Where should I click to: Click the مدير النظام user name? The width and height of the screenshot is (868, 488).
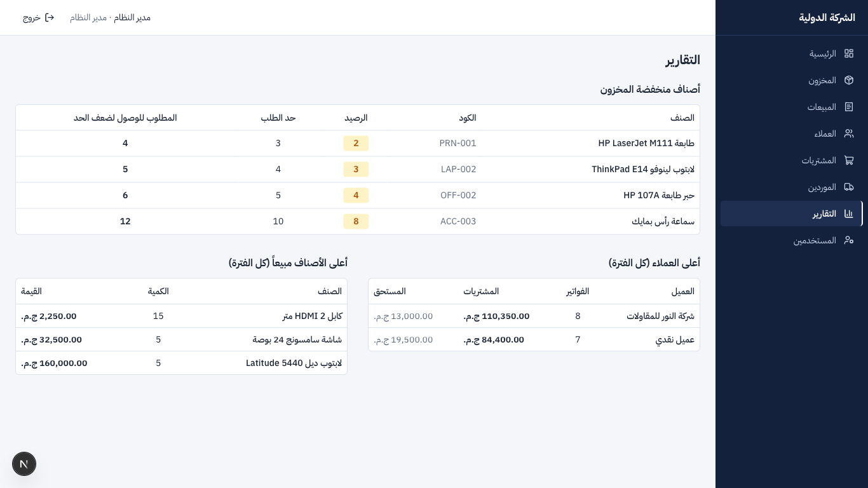coord(132,17)
